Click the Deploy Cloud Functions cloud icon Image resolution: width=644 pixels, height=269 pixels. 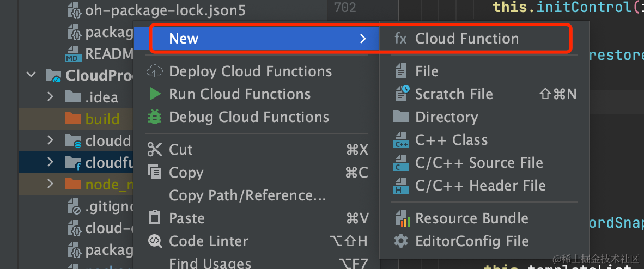point(155,71)
